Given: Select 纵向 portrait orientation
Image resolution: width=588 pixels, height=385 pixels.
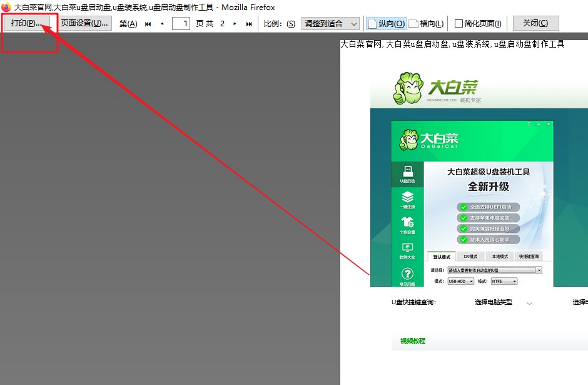Looking at the screenshot, I should (x=385, y=24).
